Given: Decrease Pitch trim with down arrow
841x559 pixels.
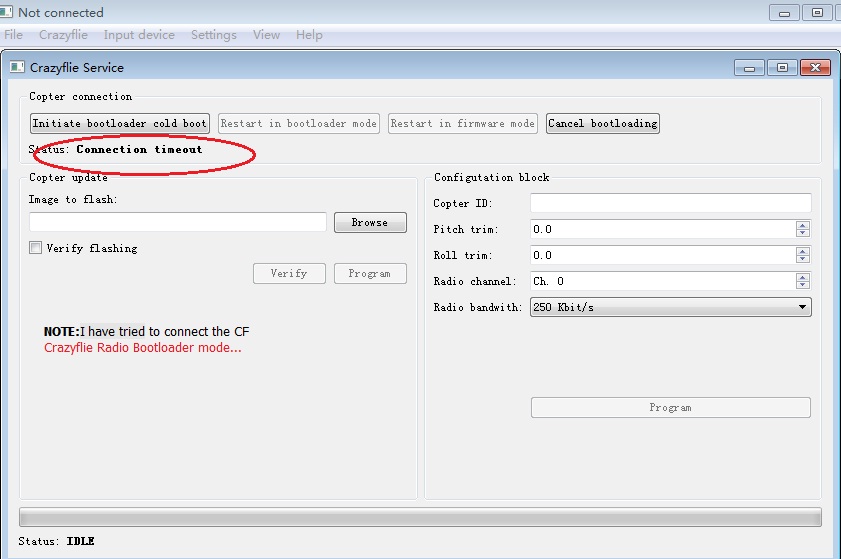Looking at the screenshot, I should tap(802, 233).
